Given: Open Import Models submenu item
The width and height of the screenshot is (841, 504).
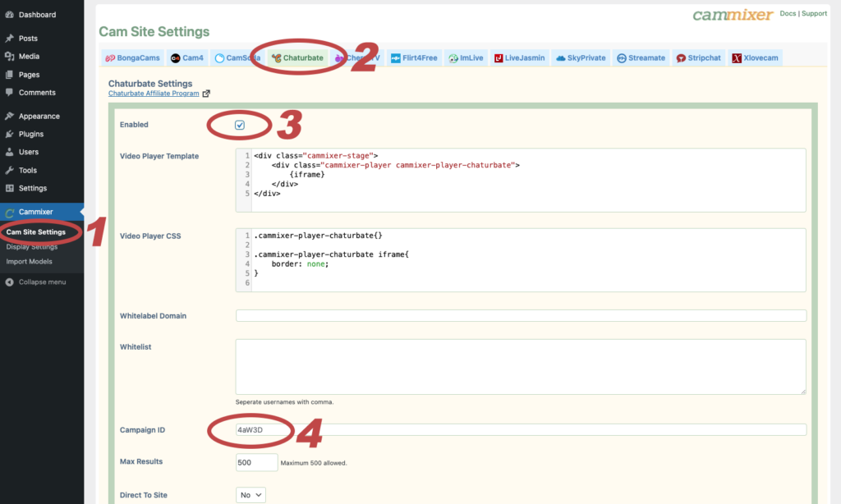Looking at the screenshot, I should [29, 262].
